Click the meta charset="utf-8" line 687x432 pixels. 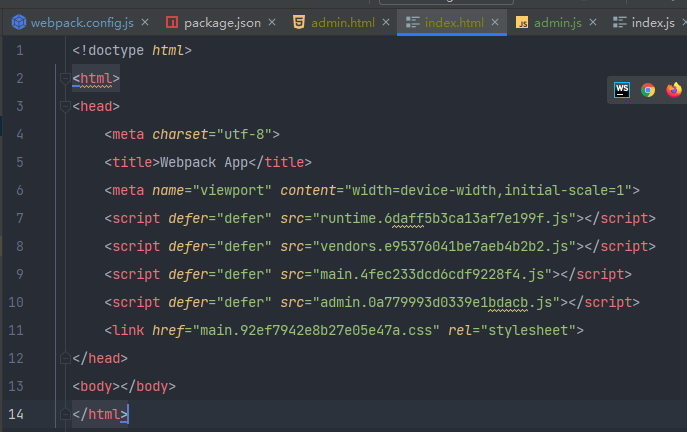click(x=192, y=135)
